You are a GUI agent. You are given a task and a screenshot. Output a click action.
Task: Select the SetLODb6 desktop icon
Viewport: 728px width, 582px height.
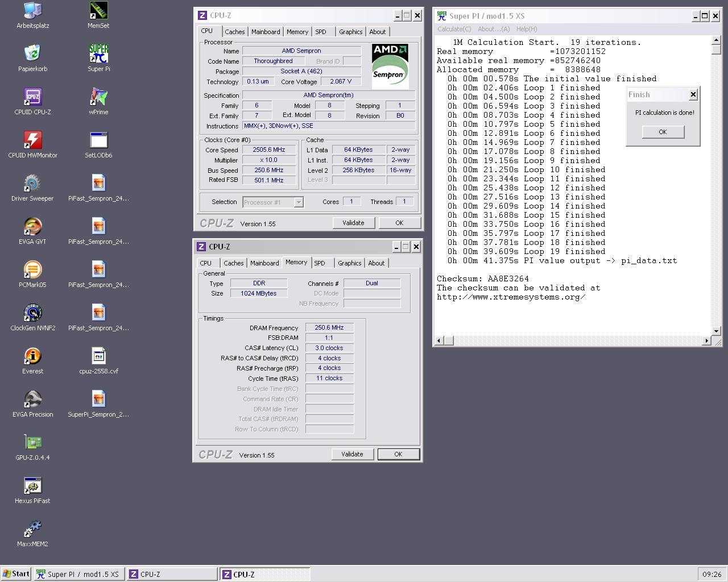(98, 145)
